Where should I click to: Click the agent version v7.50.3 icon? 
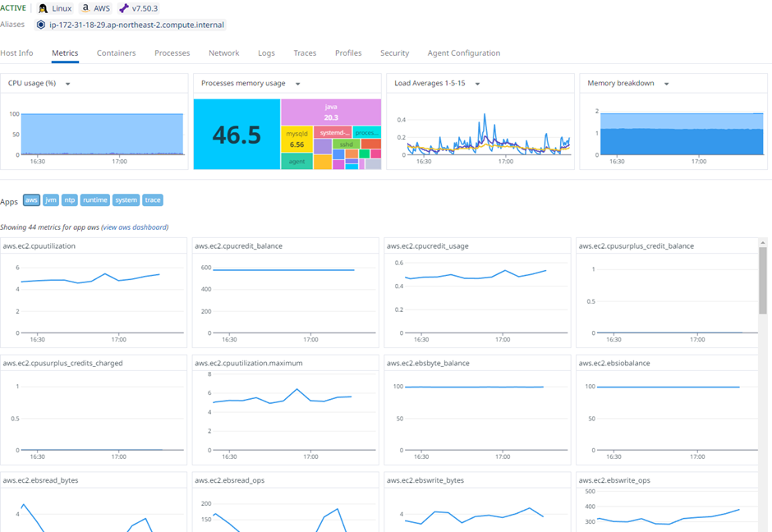124,8
